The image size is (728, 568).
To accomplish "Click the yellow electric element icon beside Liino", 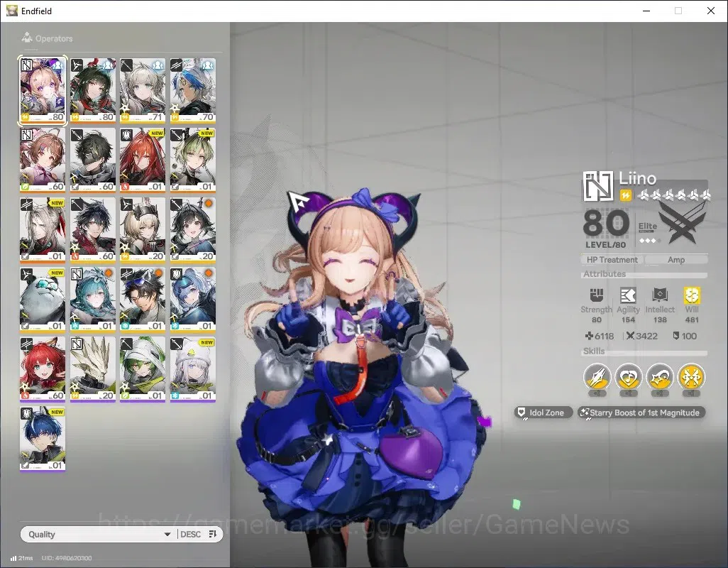I will (625, 195).
